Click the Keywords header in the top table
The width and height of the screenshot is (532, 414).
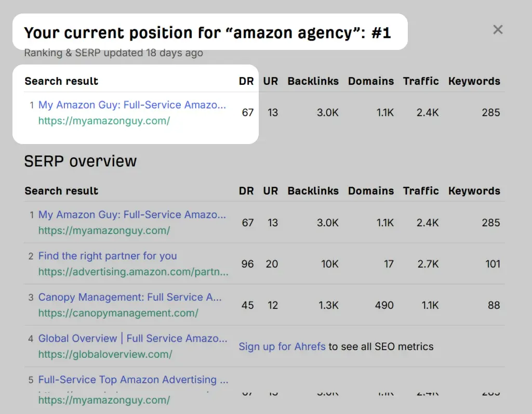(474, 81)
